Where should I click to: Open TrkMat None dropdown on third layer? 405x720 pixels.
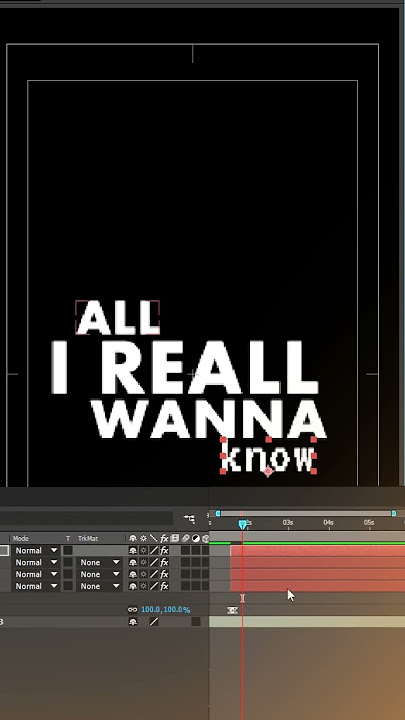point(99,574)
